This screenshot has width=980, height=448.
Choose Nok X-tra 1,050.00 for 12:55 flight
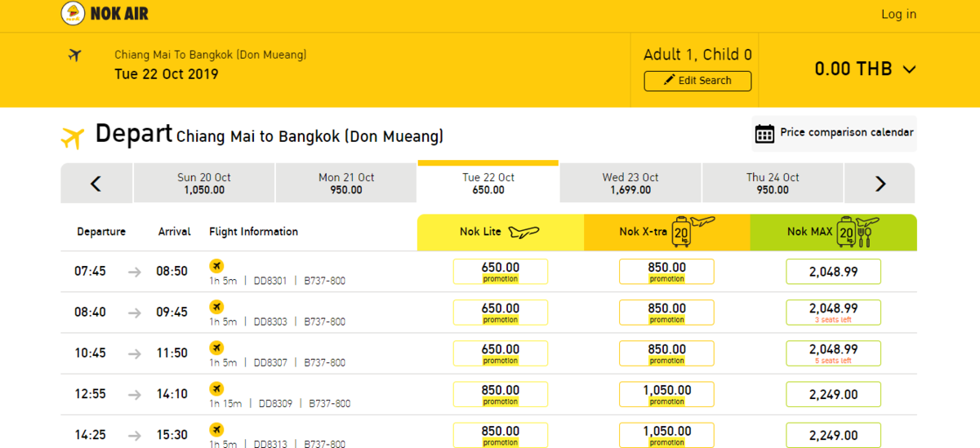[x=667, y=394]
